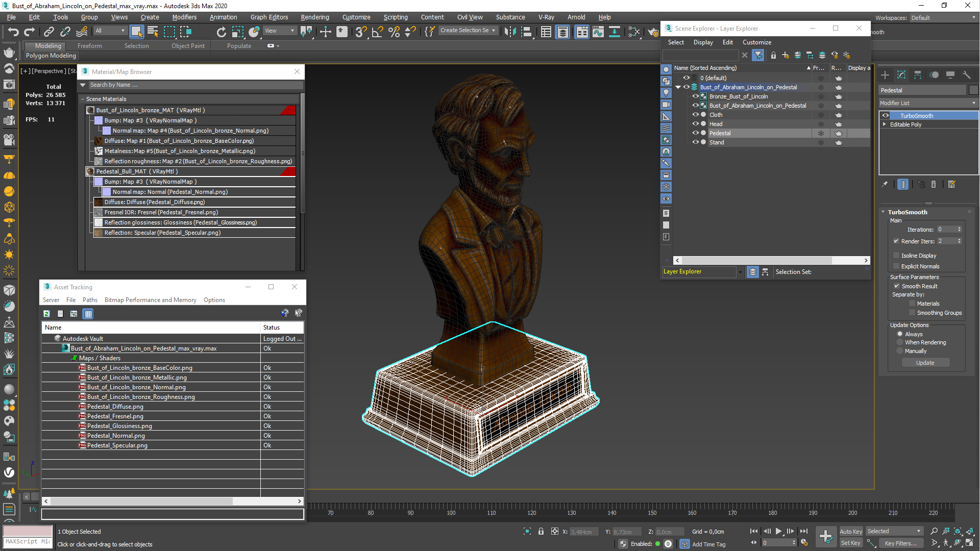Open Paths menu in Asset Tracking
Viewport: 980px width, 551px height.
tap(90, 300)
